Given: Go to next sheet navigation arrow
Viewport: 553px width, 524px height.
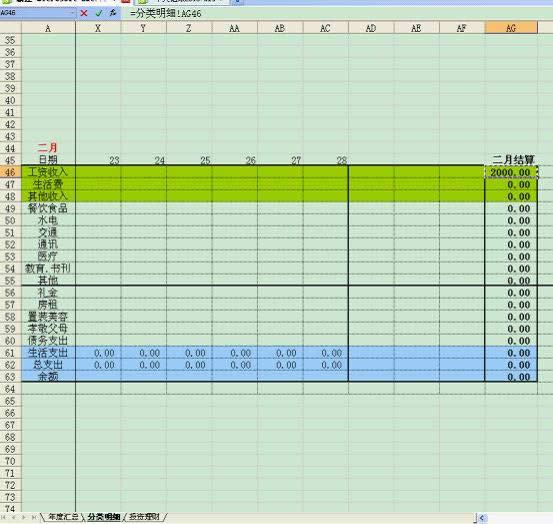Looking at the screenshot, I should pos(24,517).
